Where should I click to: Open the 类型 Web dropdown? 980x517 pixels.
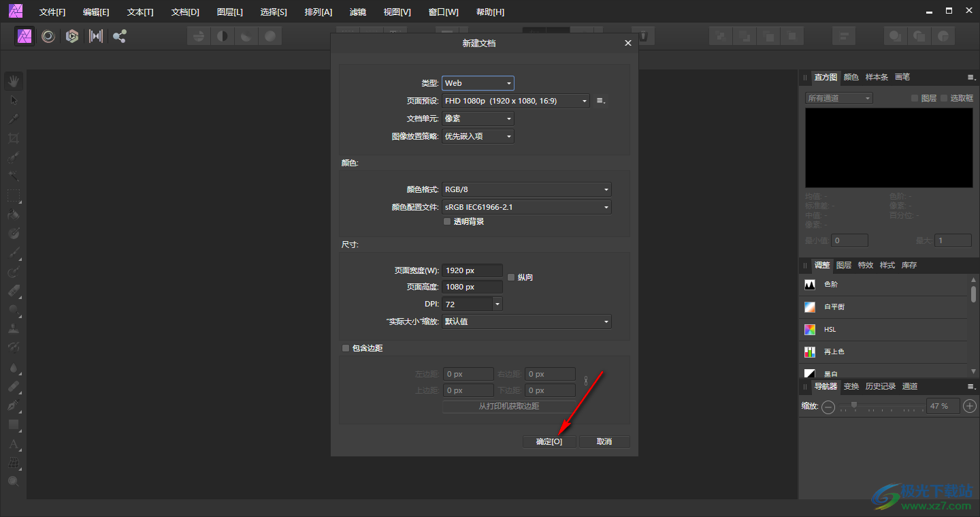pos(478,83)
